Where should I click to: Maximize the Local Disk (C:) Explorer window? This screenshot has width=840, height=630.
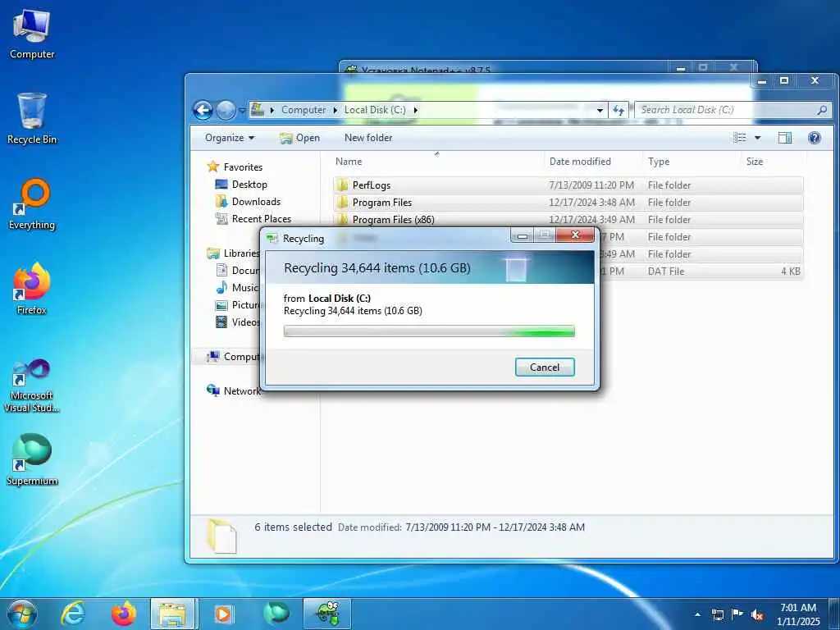784,81
